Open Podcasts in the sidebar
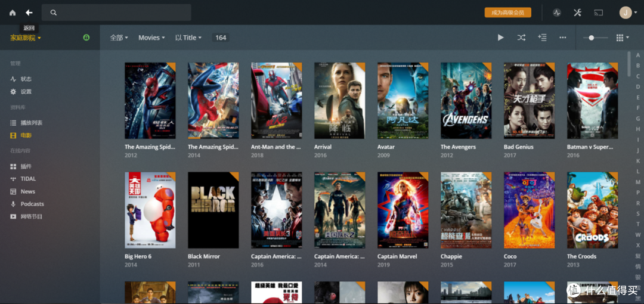This screenshot has width=644, height=304. click(x=32, y=204)
